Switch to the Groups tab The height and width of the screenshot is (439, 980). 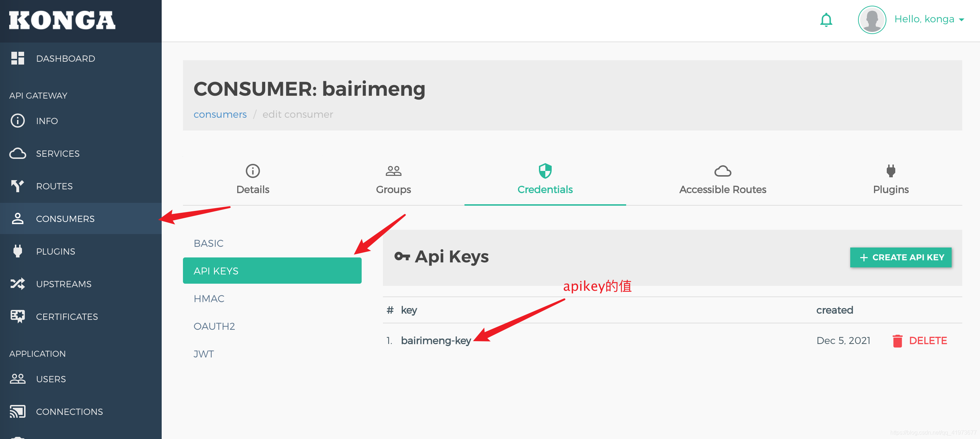coord(393,179)
